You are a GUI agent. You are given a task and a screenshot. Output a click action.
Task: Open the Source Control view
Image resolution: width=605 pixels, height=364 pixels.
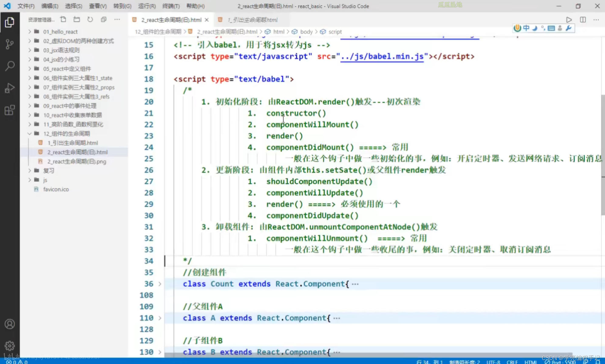click(9, 44)
